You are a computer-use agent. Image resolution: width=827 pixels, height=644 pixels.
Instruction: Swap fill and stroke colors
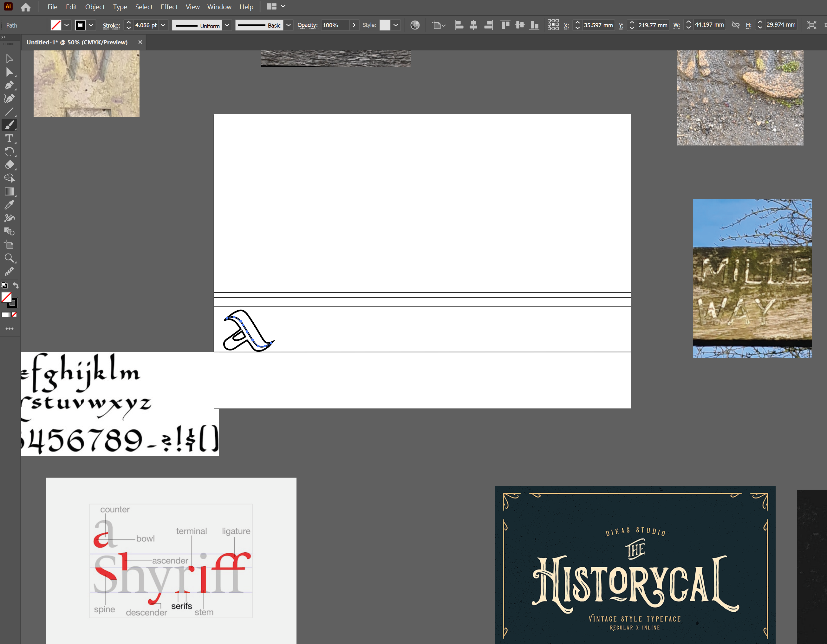tap(16, 285)
